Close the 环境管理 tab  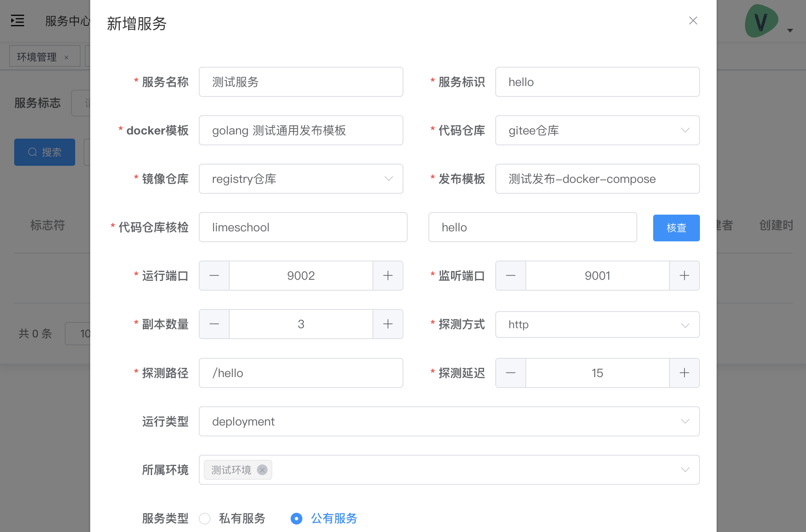point(66,58)
